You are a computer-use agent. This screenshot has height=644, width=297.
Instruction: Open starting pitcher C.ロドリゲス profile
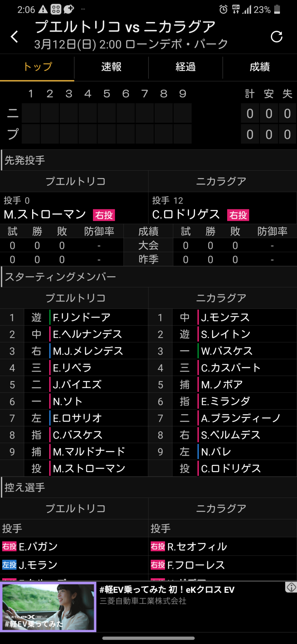[x=186, y=214]
